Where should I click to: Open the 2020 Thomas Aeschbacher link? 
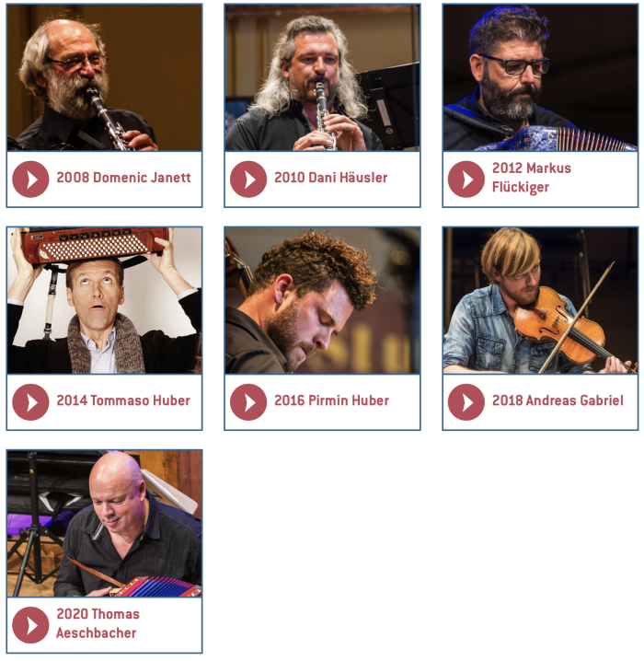point(98,623)
